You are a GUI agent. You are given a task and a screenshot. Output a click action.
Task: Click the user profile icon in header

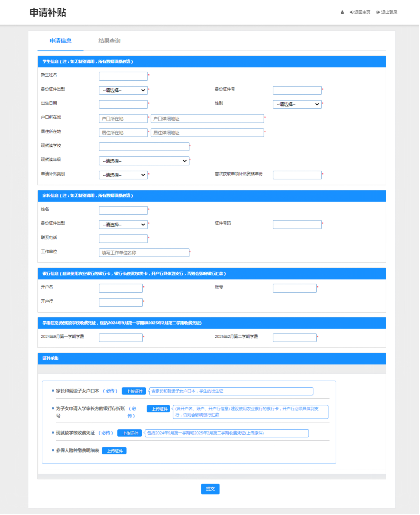342,12
